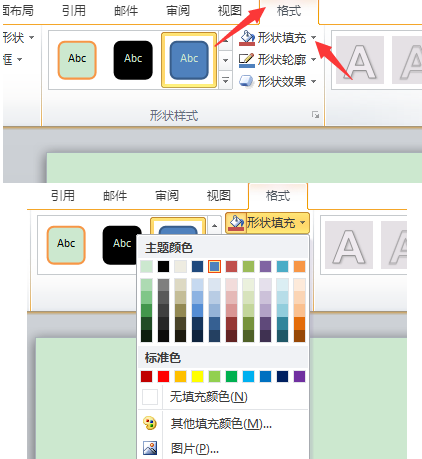The width and height of the screenshot is (422, 459).
Task: Expand 形状轮廓 dropdown arrow
Action: (x=314, y=60)
